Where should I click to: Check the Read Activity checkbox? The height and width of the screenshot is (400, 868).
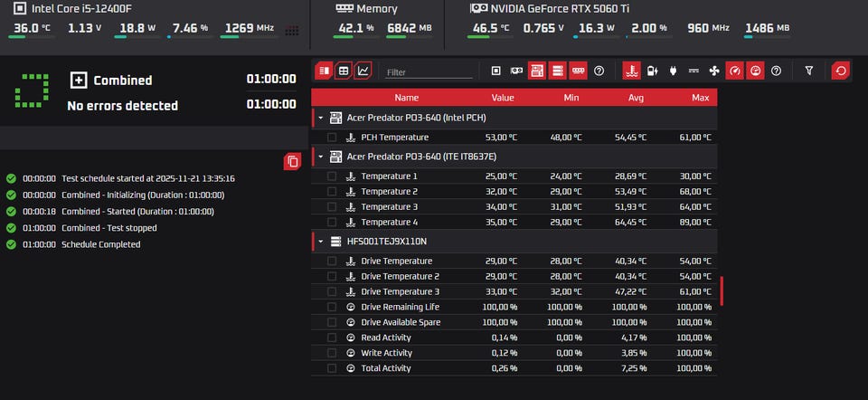click(332, 338)
